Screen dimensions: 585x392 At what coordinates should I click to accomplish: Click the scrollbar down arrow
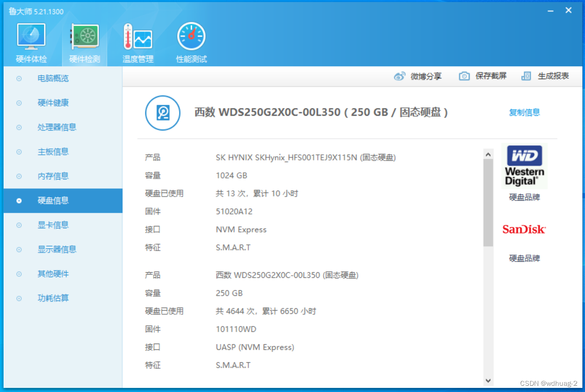pos(488,381)
